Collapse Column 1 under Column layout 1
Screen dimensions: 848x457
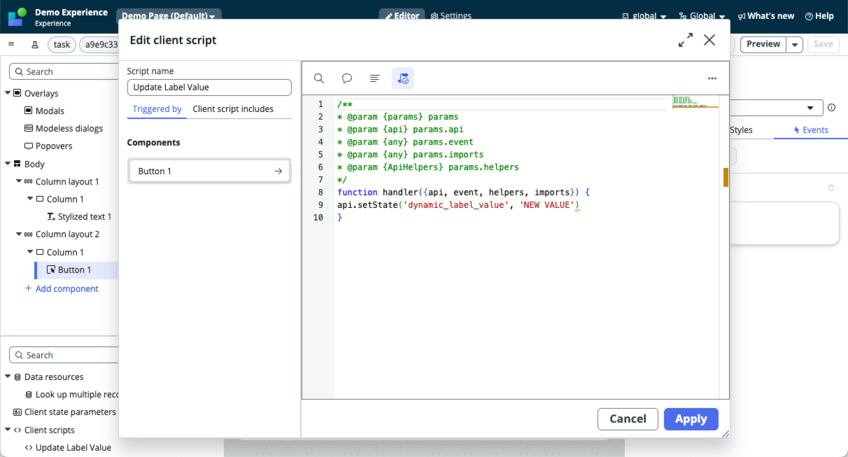(30, 198)
